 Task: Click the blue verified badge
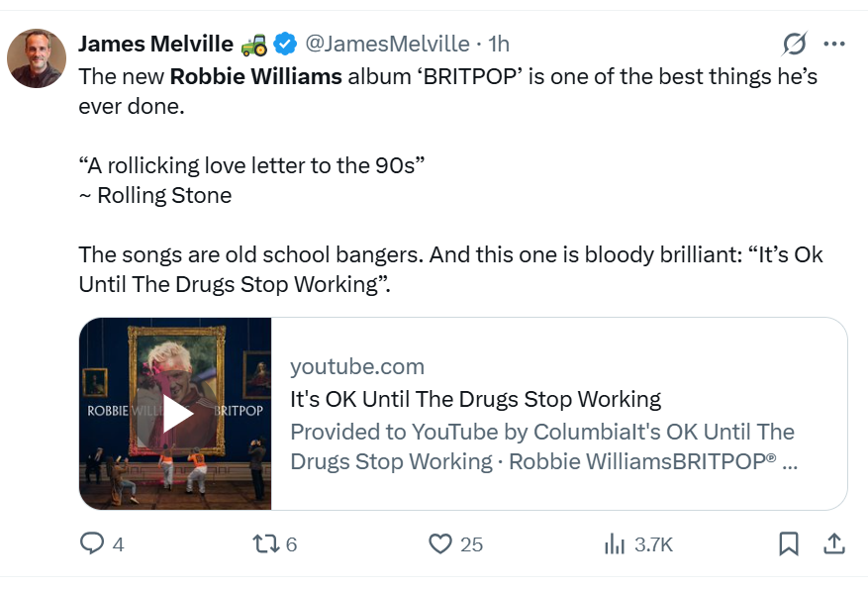(285, 44)
